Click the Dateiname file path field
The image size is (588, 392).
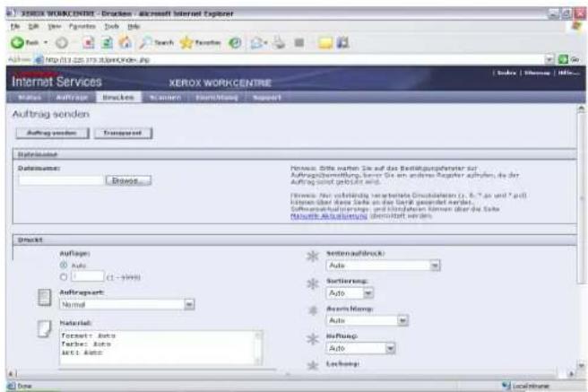(61, 180)
